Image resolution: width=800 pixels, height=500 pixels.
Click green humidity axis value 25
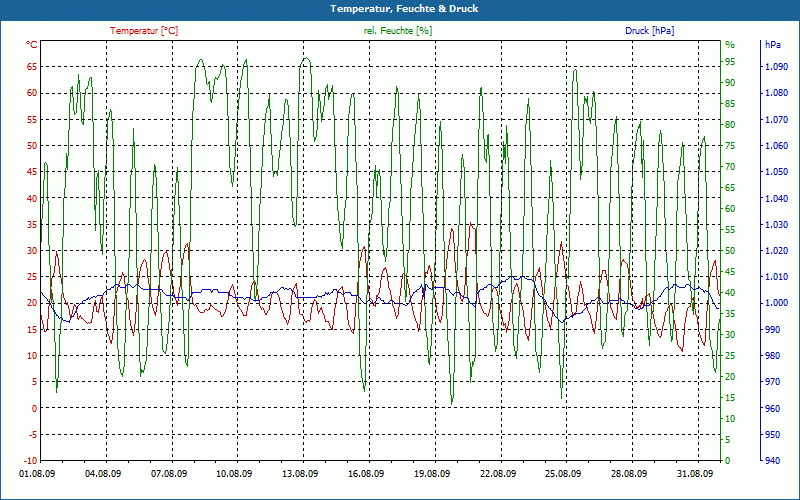coord(730,356)
